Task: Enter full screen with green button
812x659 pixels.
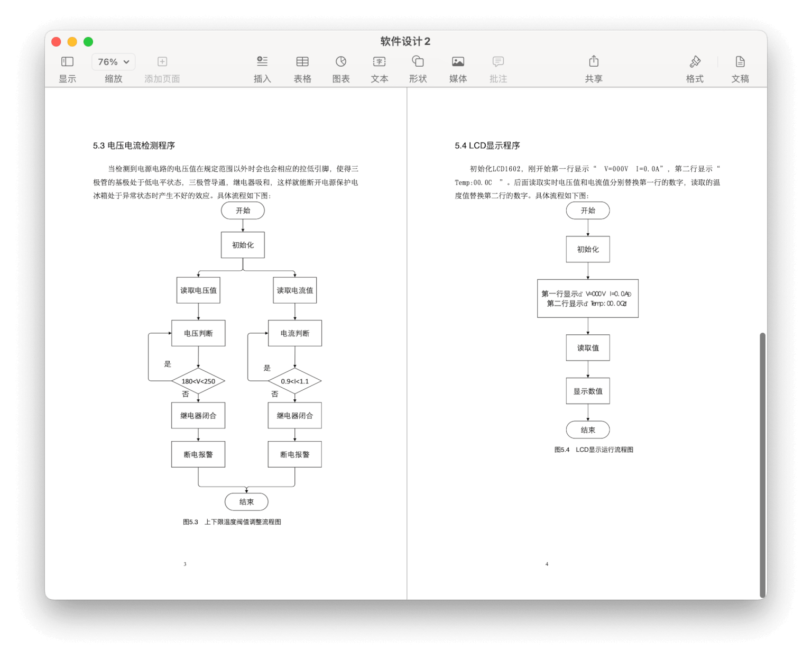Action: coord(88,42)
